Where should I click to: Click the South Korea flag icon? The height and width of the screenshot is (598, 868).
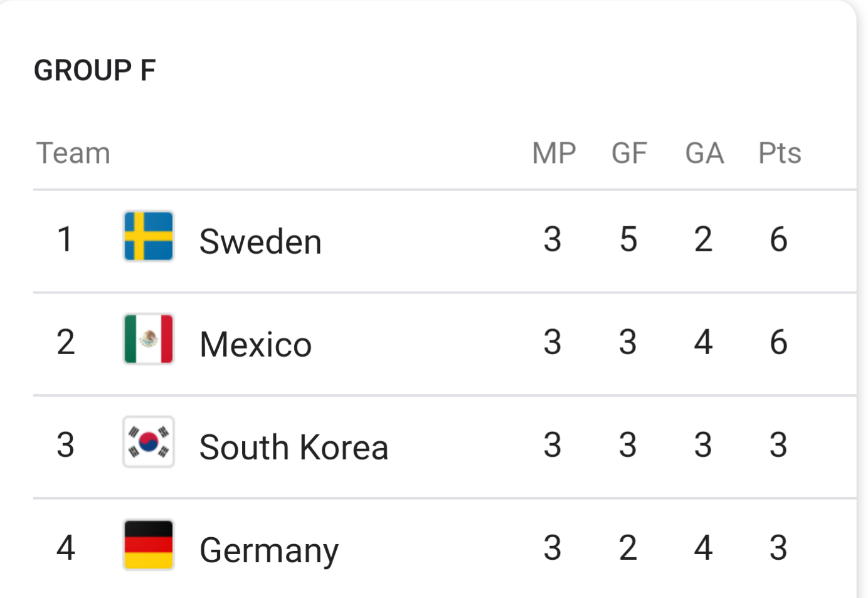(149, 442)
